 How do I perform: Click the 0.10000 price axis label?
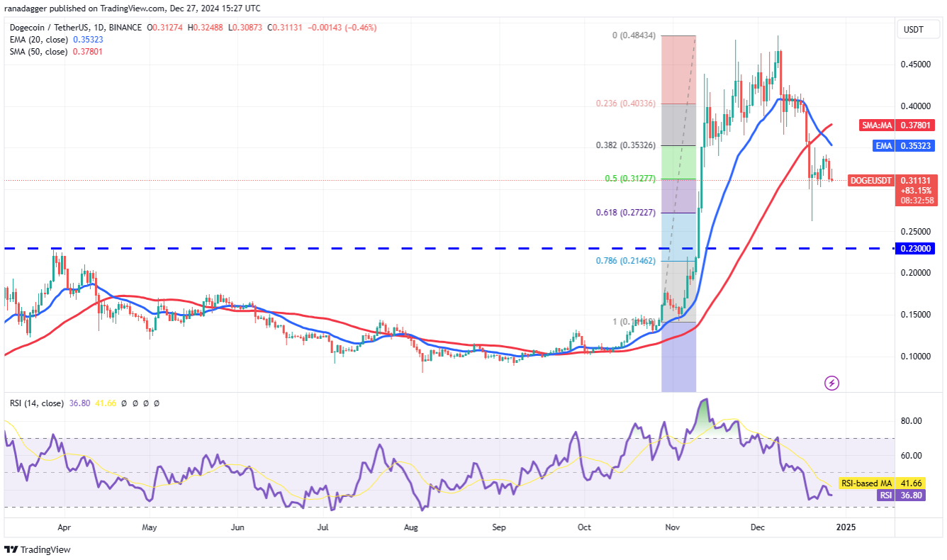point(915,357)
